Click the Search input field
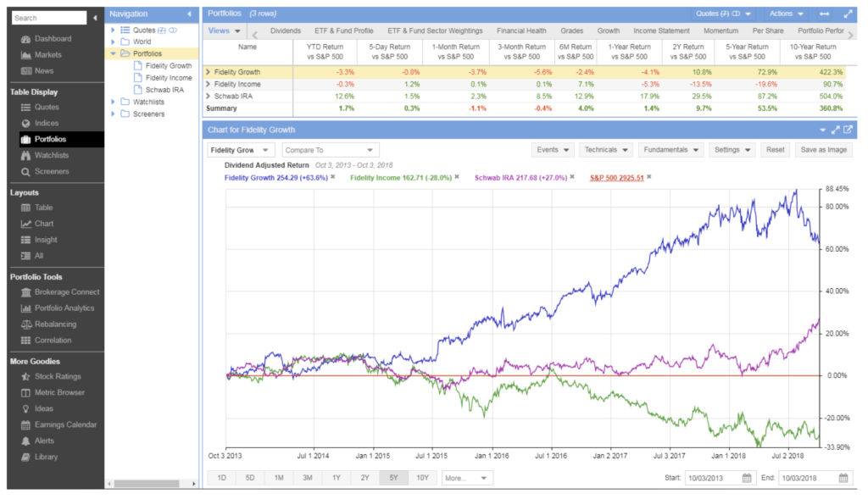This screenshot has width=868, height=499. [x=49, y=19]
